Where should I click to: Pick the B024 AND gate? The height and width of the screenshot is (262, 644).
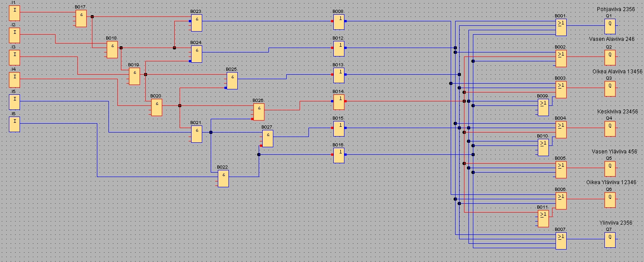[x=196, y=54]
